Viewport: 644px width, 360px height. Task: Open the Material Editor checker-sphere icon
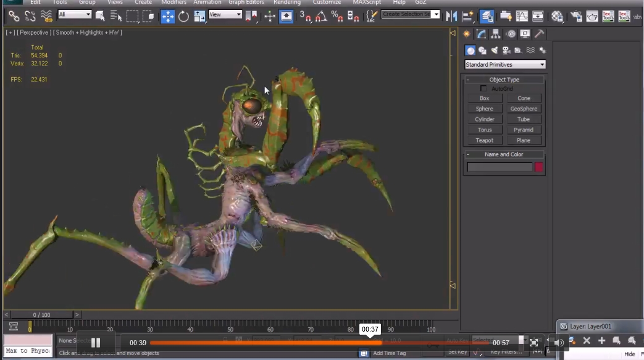(x=557, y=16)
